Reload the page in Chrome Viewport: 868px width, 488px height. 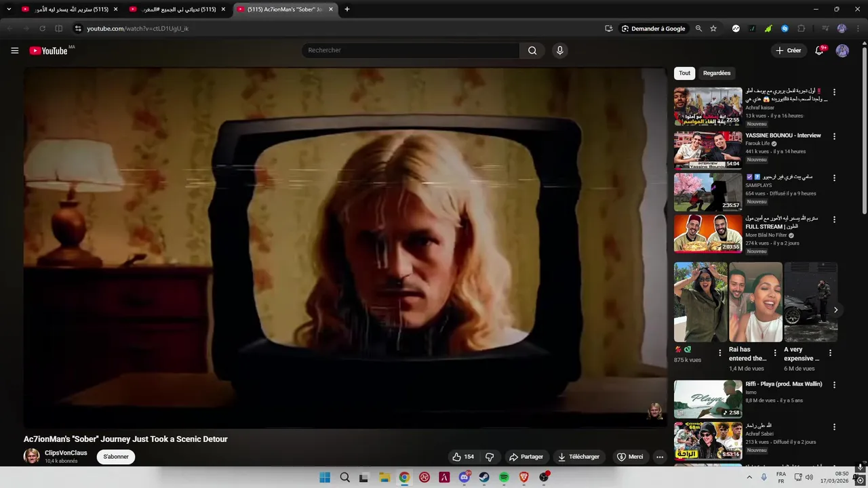(42, 28)
